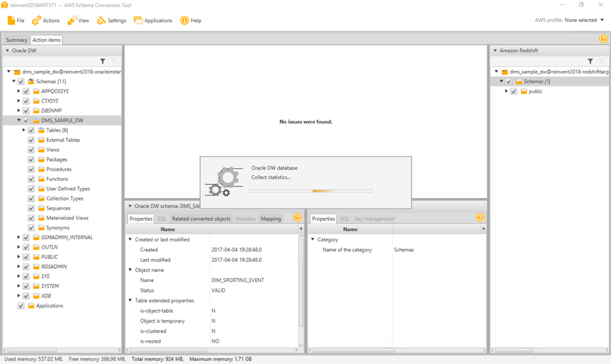
Task: Click the help icon in right properties panel
Action: pyautogui.click(x=480, y=217)
